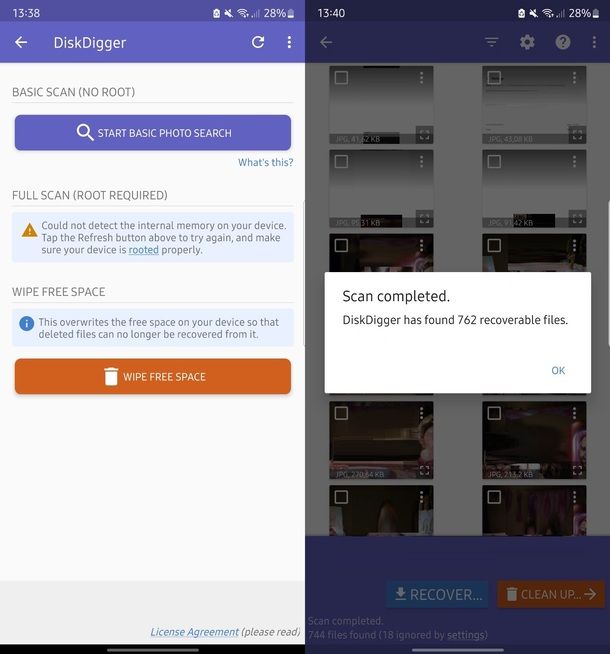Select the "FULL SCAN (ROOT REQUIRED)" heading
The width and height of the screenshot is (610, 654).
point(90,195)
